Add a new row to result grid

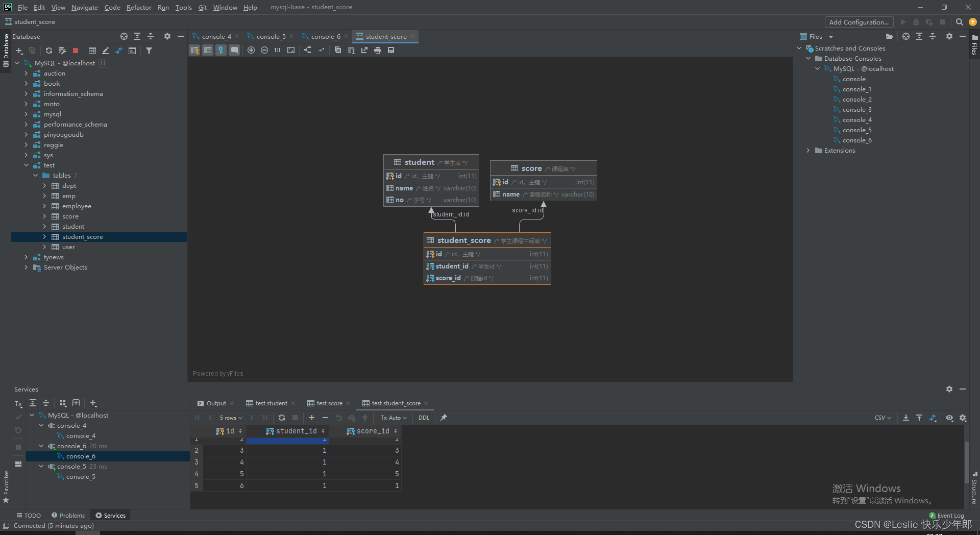(x=312, y=418)
